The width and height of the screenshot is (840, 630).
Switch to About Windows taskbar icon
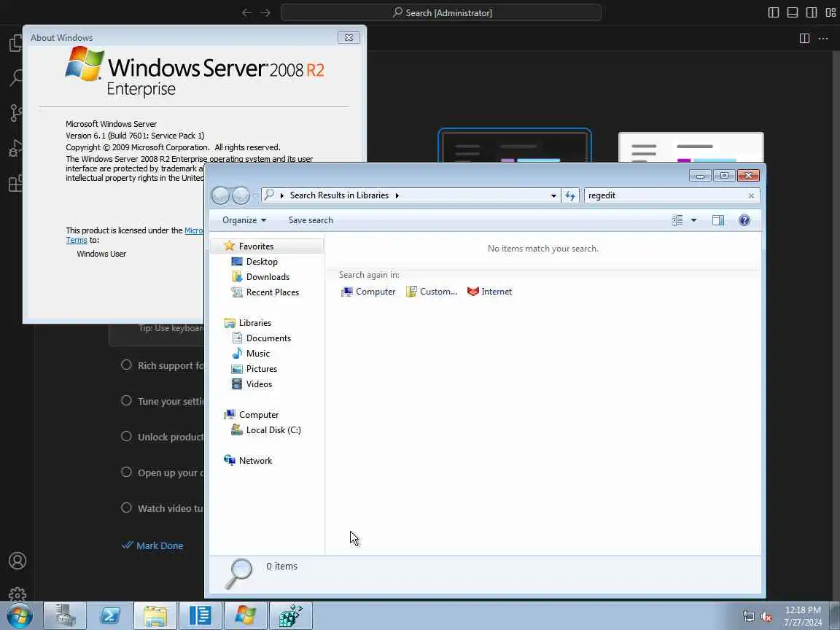(x=245, y=615)
